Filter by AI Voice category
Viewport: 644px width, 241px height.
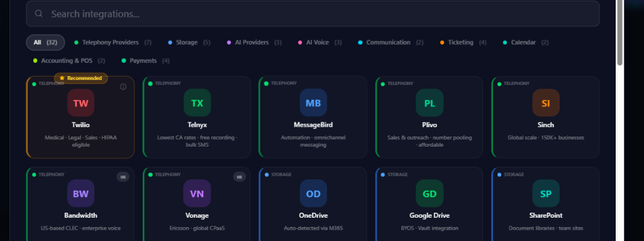click(320, 42)
